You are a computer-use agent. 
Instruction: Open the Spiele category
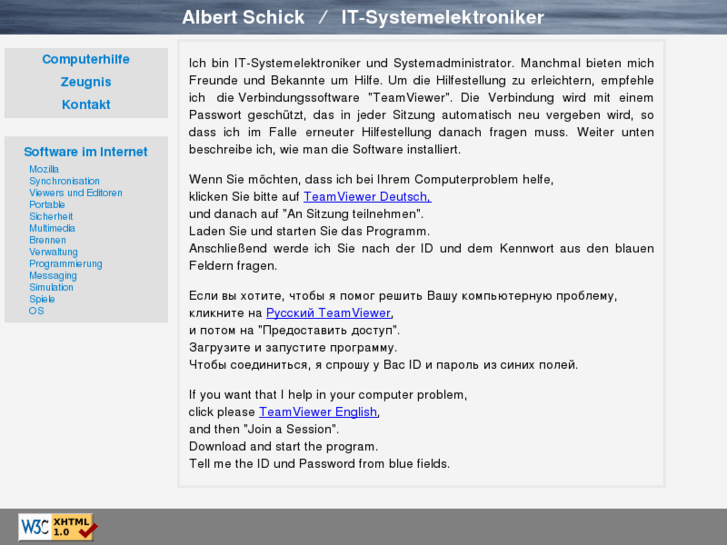(42, 299)
